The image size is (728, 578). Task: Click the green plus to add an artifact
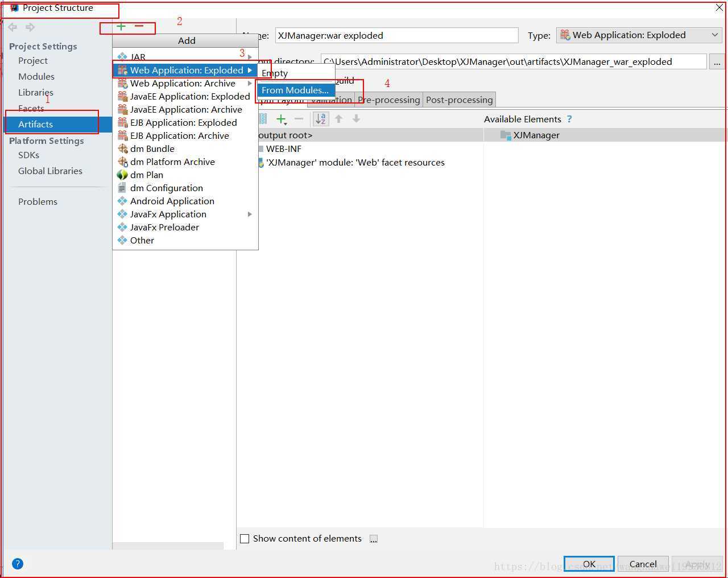pyautogui.click(x=121, y=27)
